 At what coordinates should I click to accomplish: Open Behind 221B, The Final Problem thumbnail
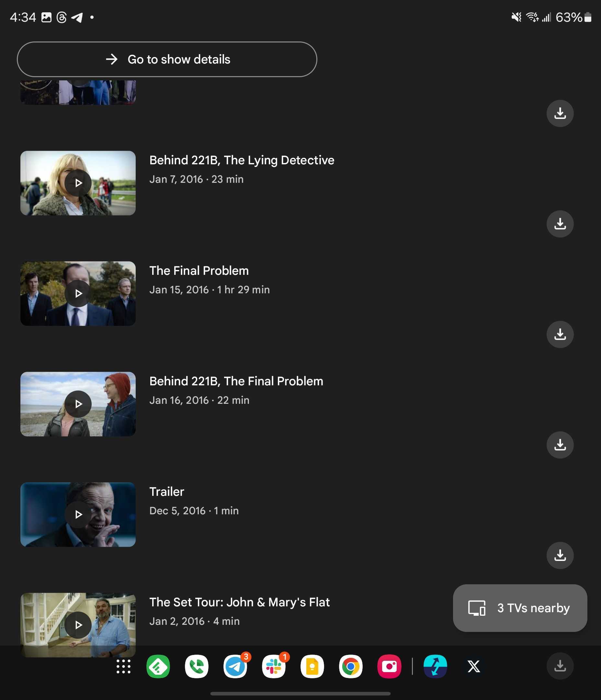(78, 404)
